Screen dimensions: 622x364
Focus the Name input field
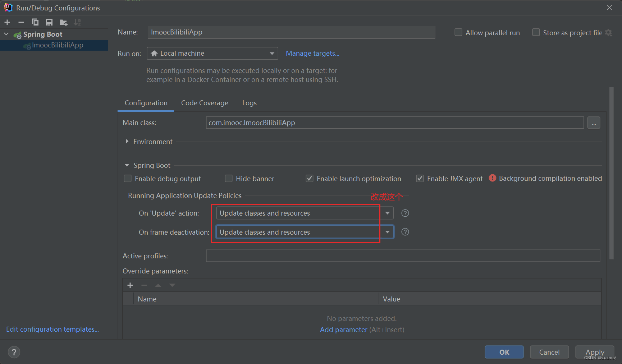[291, 32]
